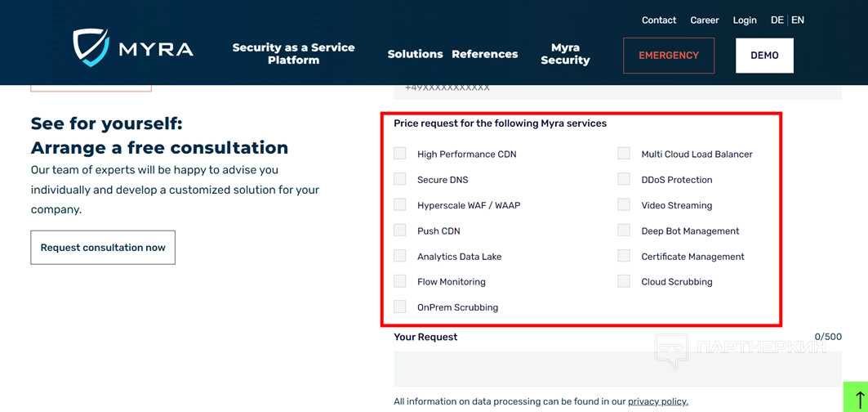
Task: Tick the OnPrem Scrubbing checkbox
Action: click(400, 307)
